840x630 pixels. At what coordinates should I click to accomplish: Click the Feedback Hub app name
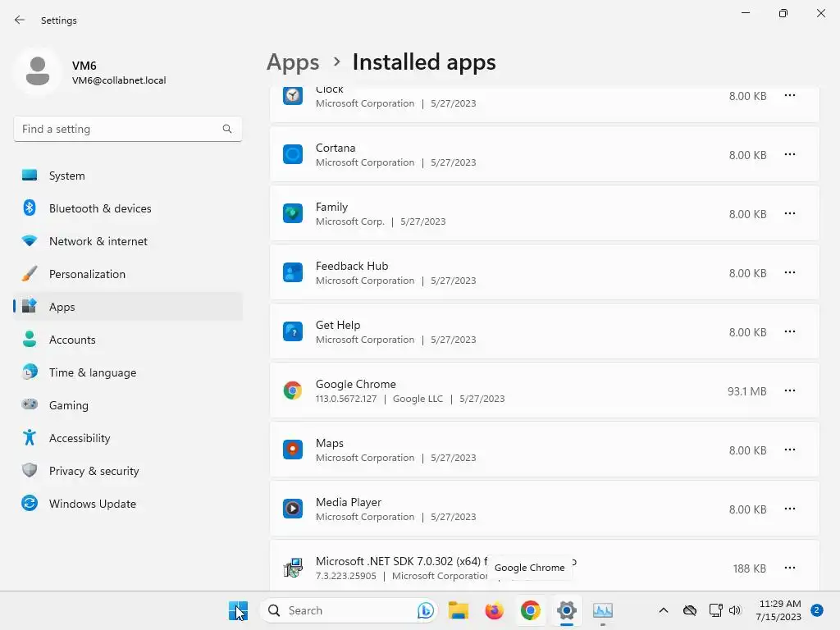[x=352, y=266]
